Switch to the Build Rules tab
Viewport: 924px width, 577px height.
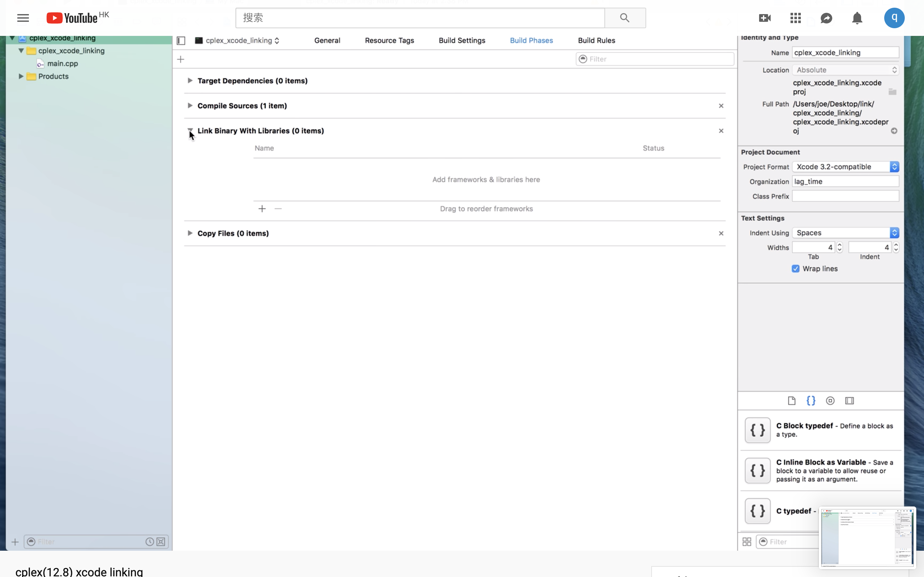(596, 40)
